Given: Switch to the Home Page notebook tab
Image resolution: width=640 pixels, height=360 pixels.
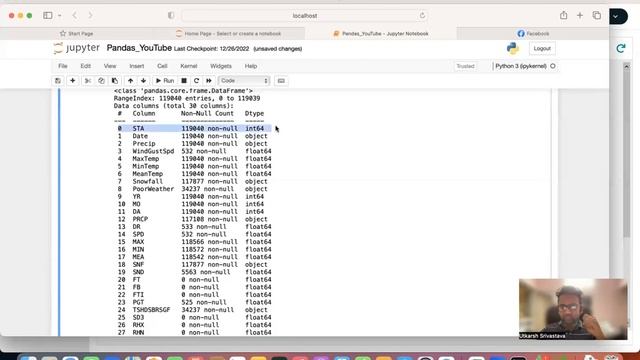Looking at the screenshot, I should [229, 33].
